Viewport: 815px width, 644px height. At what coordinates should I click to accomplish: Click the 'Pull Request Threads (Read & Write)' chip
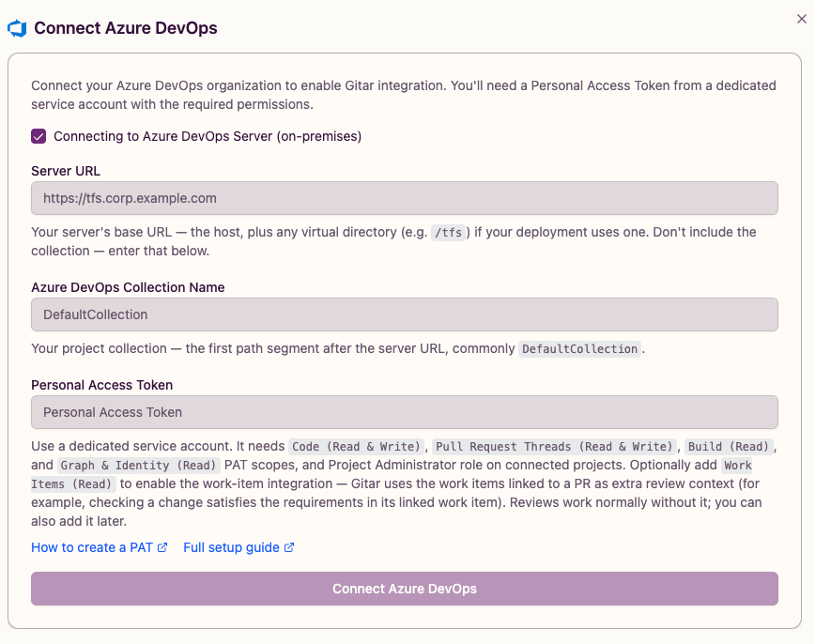click(554, 447)
